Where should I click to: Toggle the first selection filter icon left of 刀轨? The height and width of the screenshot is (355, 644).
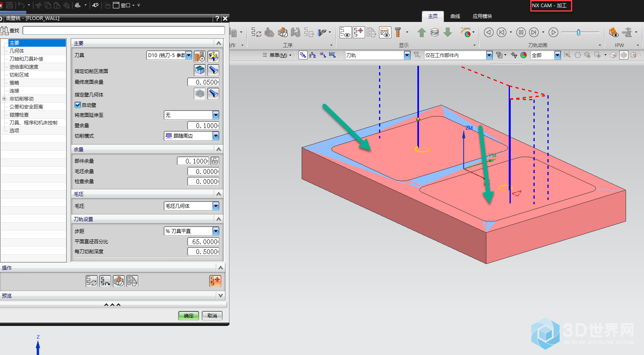click(x=303, y=55)
